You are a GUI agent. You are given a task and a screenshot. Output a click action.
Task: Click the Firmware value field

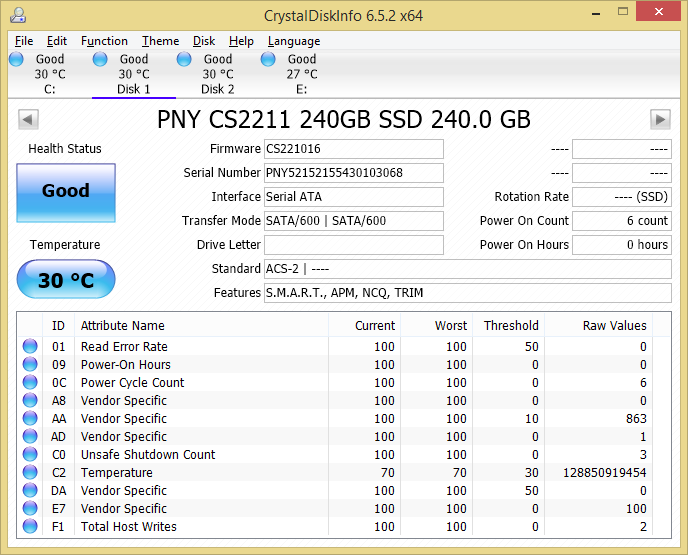click(353, 149)
